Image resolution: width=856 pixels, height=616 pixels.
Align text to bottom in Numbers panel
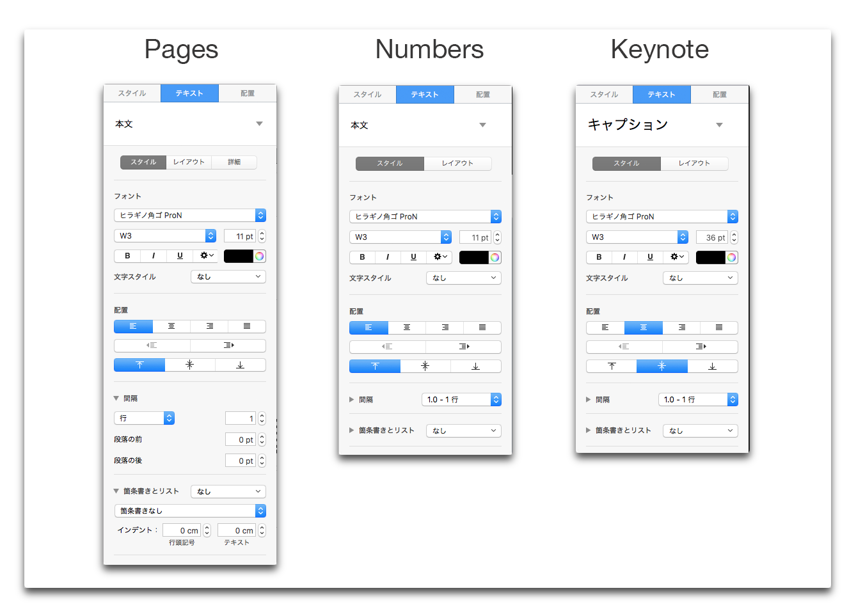point(476,366)
